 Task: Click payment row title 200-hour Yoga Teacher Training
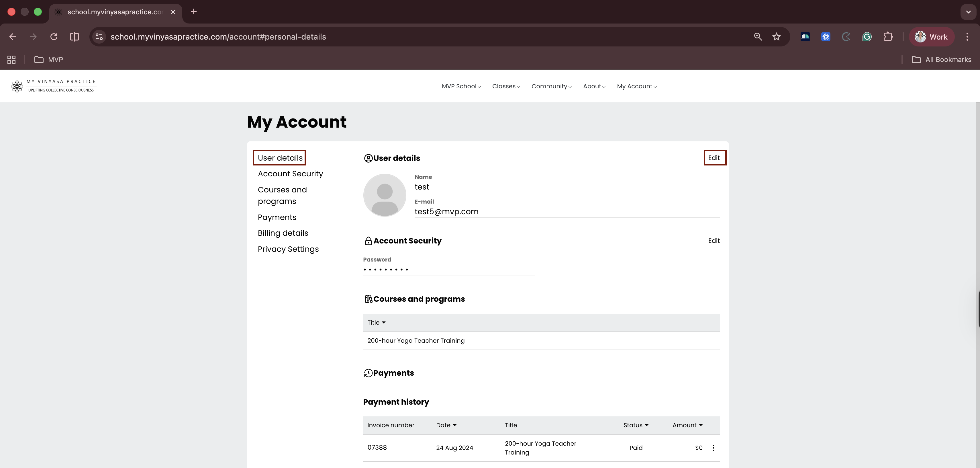click(540, 448)
